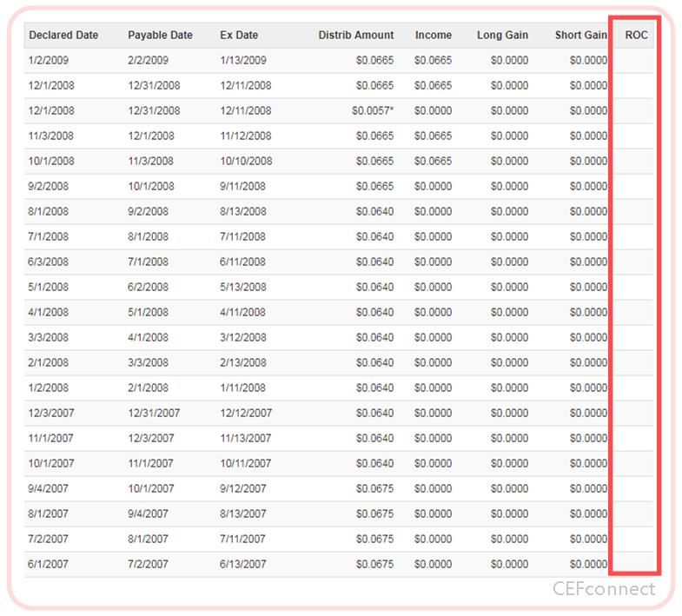This screenshot has width=682, height=616.
Task: Select declared date 1/2/2009
Action: 49,61
